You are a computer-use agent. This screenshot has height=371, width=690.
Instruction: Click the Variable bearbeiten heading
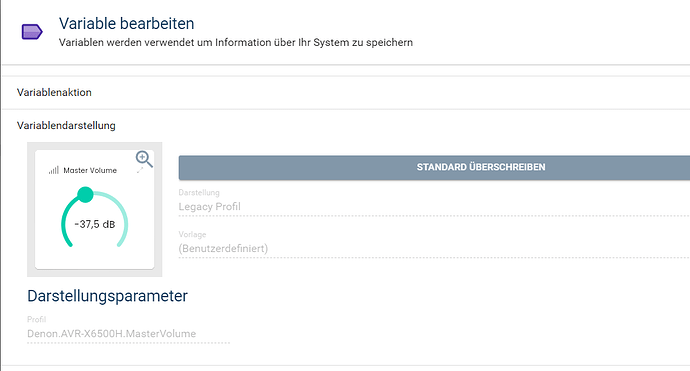point(127,24)
